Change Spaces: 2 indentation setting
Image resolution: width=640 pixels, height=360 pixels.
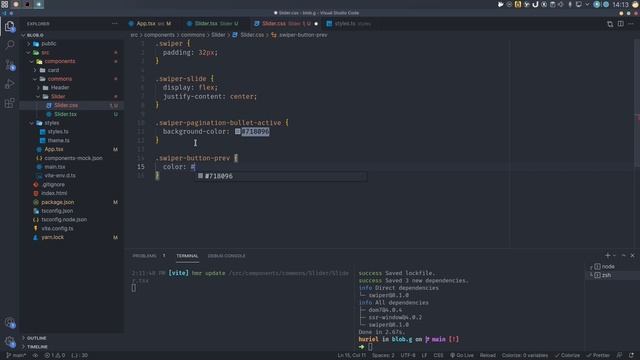383,356
